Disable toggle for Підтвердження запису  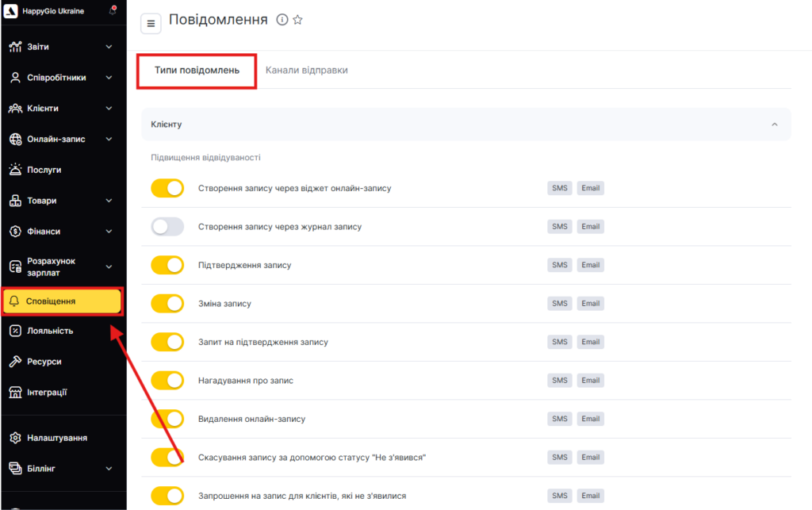[x=167, y=265]
